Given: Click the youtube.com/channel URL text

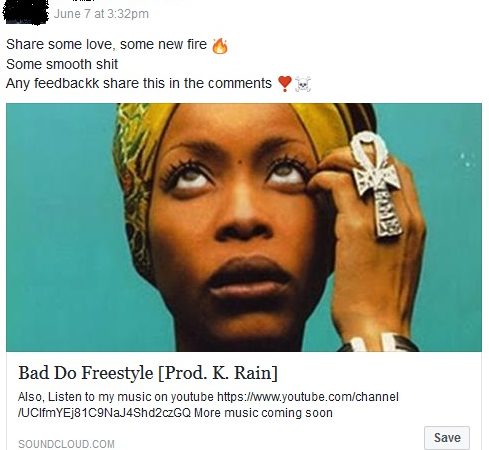Looking at the screenshot, I should tap(308, 397).
